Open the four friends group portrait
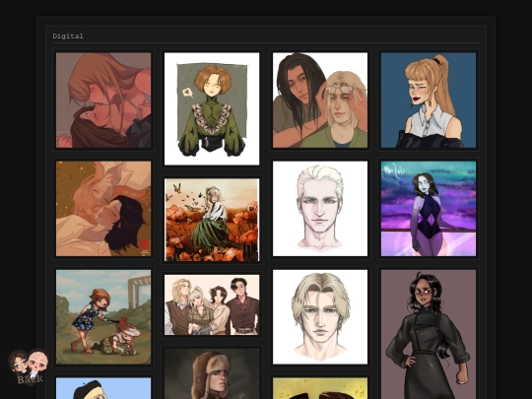Viewport: 532px width, 399px height. click(212, 305)
